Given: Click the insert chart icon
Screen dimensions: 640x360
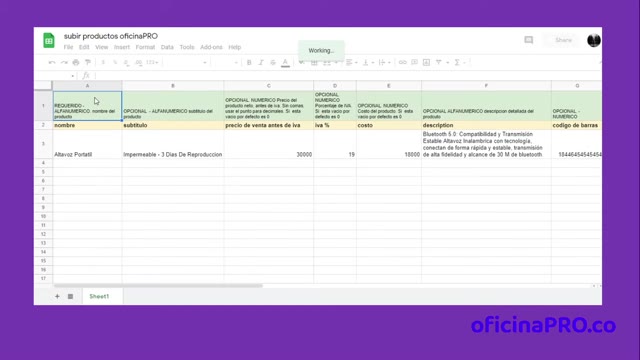Looking at the screenshot, I should (427, 62).
